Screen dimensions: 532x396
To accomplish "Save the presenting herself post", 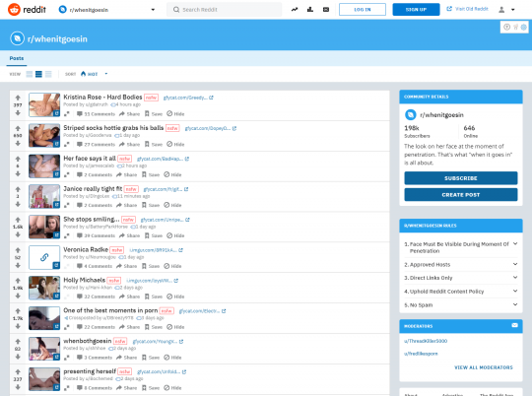I will click(x=151, y=388).
